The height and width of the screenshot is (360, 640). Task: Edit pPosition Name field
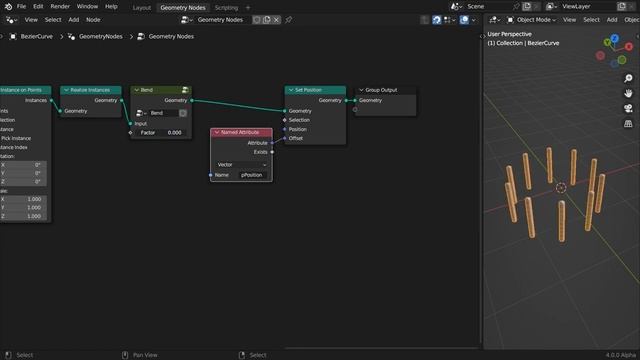pos(253,175)
